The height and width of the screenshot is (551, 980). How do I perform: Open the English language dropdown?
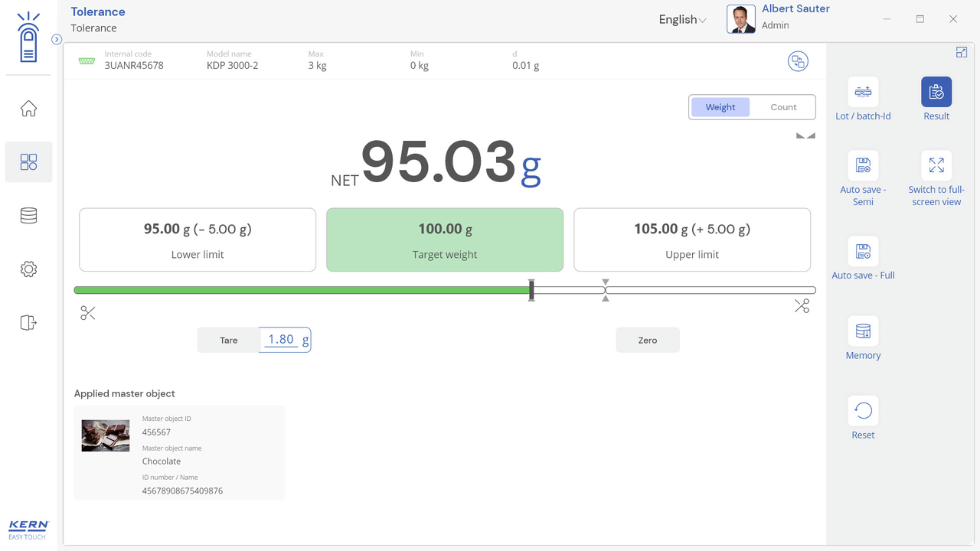point(682,20)
